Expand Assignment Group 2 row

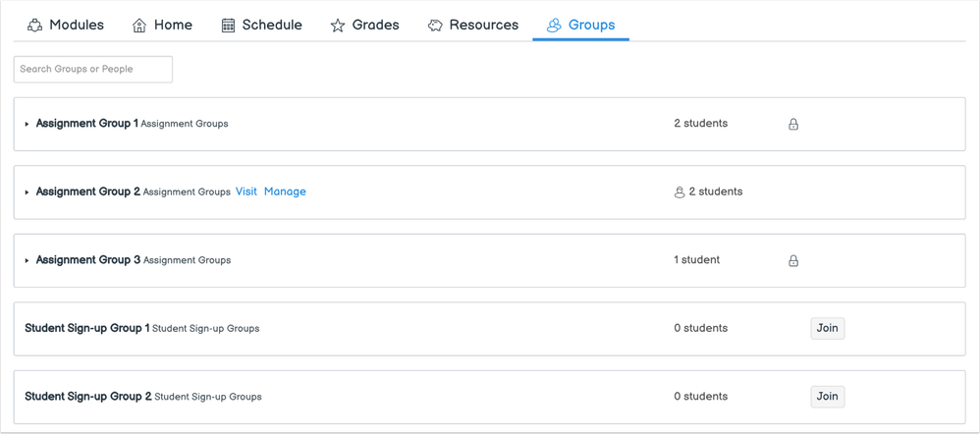coord(27,192)
